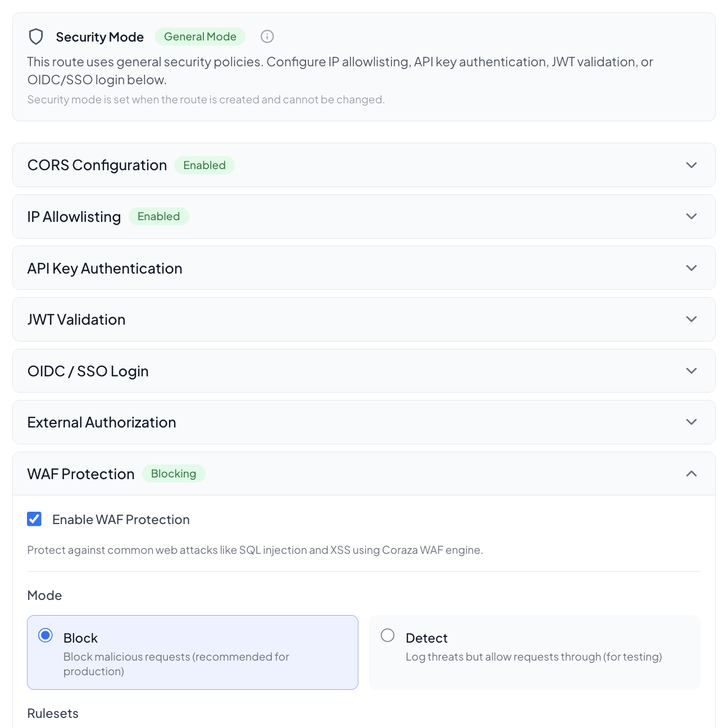The image size is (728, 728).
Task: Expand the JWT Validation chevron
Action: click(x=691, y=319)
